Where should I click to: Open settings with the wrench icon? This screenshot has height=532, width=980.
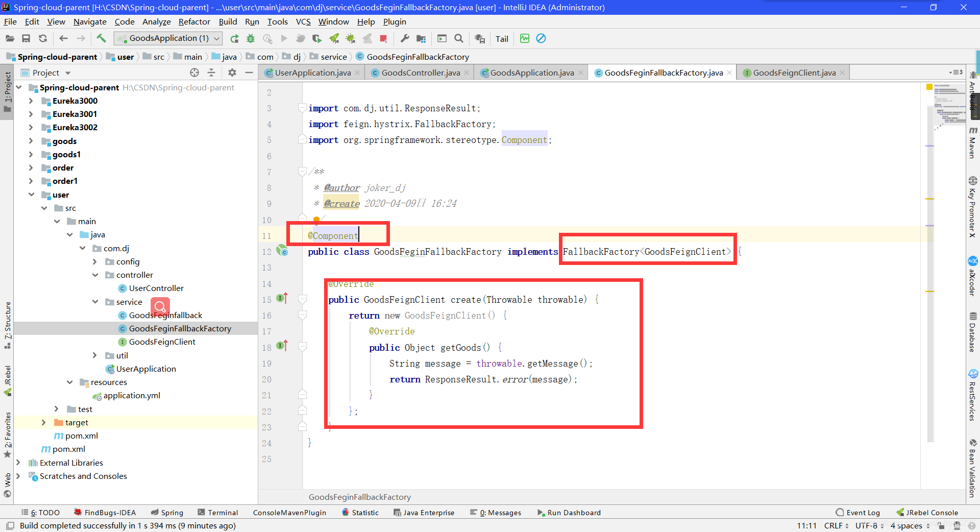point(405,38)
